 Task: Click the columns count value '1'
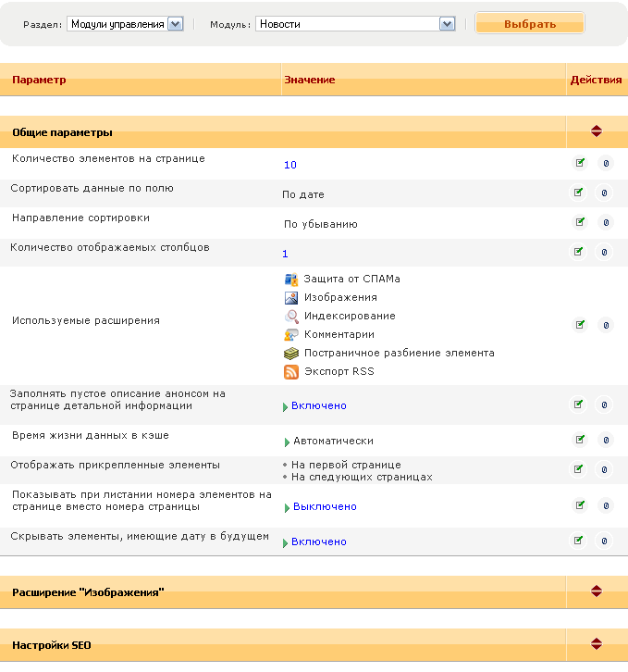coord(286,254)
